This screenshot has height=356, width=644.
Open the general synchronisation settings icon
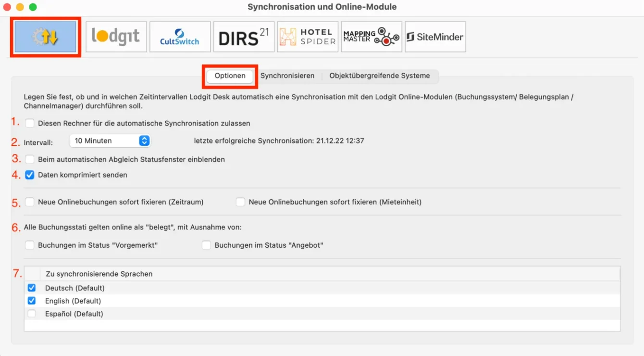coord(45,37)
